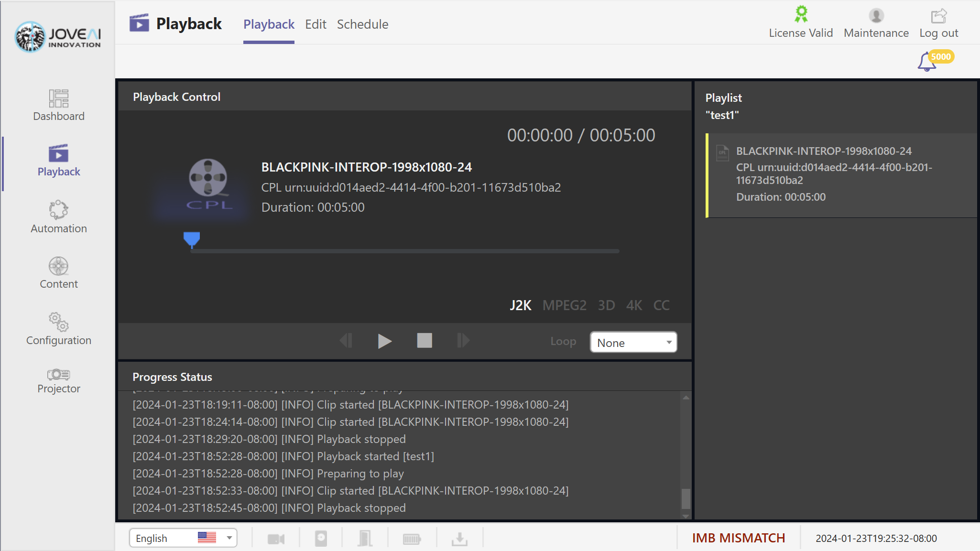Click the notification bell with 5000 badge
Image resolution: width=980 pixels, height=551 pixels.
pyautogui.click(x=927, y=62)
